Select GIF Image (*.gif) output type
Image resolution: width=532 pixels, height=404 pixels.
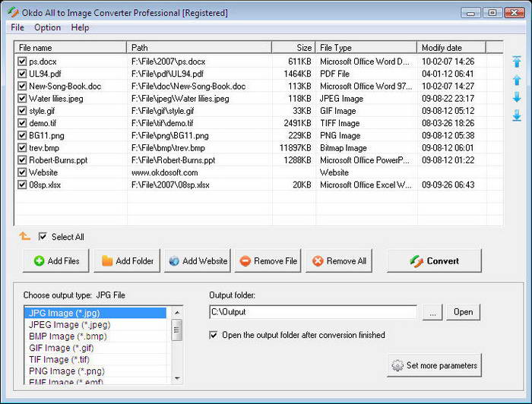(95, 348)
